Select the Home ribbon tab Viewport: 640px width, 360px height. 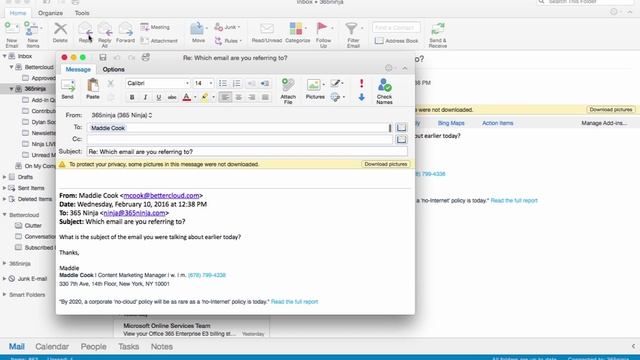(x=18, y=13)
